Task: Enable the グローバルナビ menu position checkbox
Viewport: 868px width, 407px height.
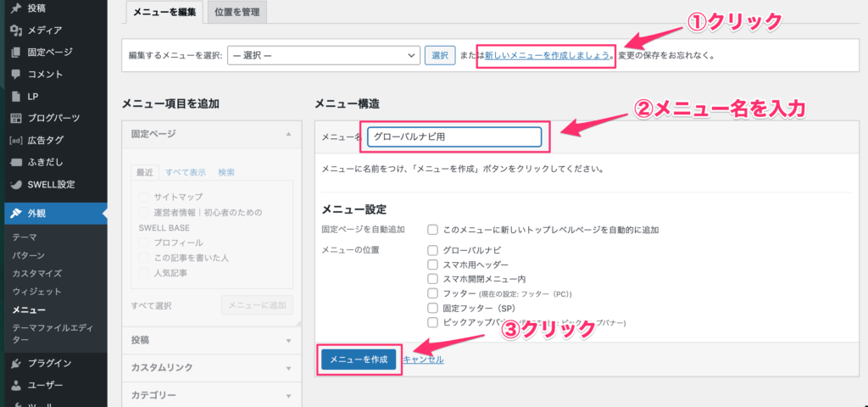Action: (x=433, y=250)
